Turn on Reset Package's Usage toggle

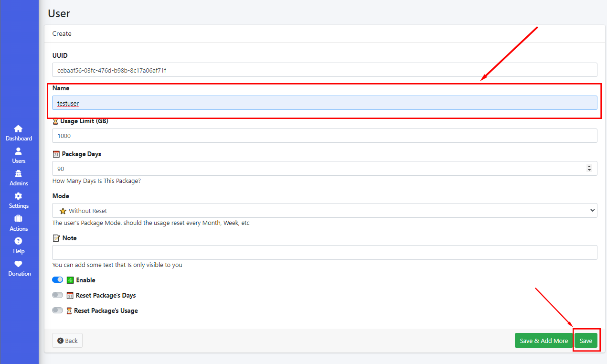pos(57,310)
